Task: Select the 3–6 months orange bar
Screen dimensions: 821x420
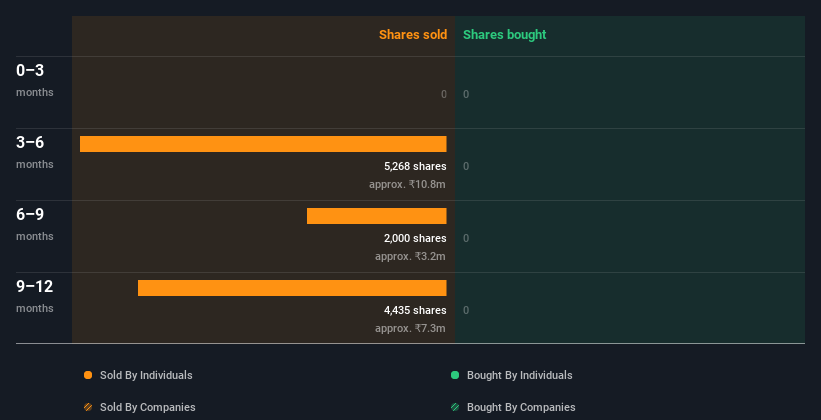Action: point(263,144)
